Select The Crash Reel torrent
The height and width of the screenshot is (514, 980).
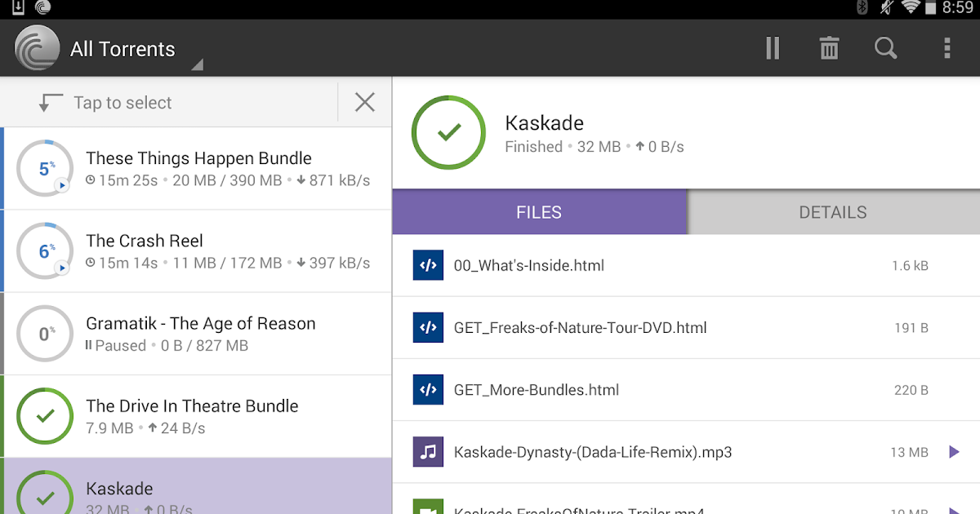(x=196, y=251)
